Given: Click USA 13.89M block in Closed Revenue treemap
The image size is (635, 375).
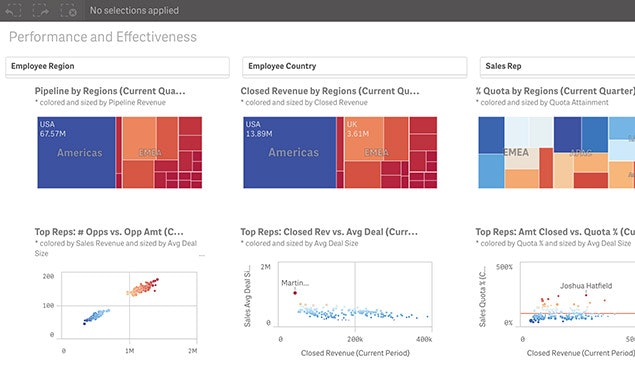Looking at the screenshot, I should (x=290, y=152).
